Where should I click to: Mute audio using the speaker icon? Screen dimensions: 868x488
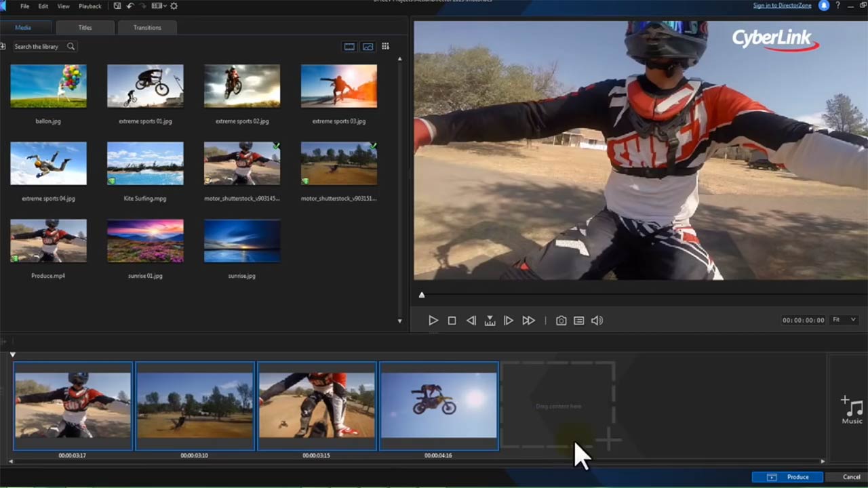pos(597,321)
